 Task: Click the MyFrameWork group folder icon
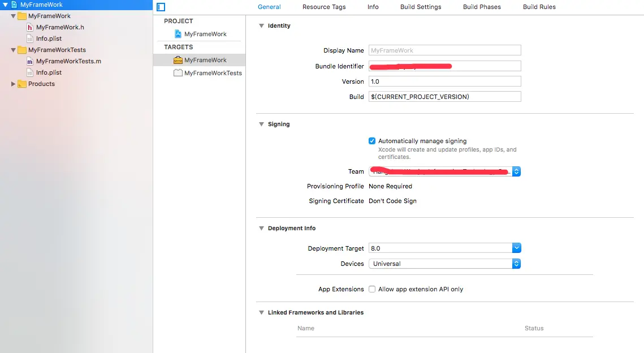click(x=22, y=16)
